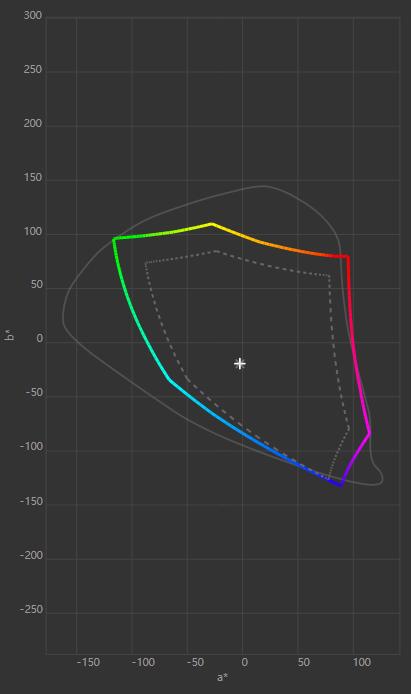Click the blue bottom vertex of gamut

(340, 485)
